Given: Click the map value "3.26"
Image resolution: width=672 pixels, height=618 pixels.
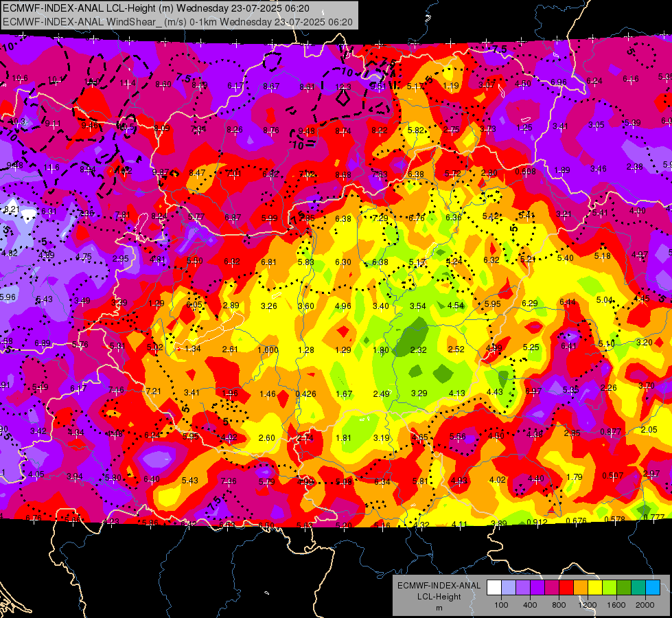Looking at the screenshot, I should [268, 306].
